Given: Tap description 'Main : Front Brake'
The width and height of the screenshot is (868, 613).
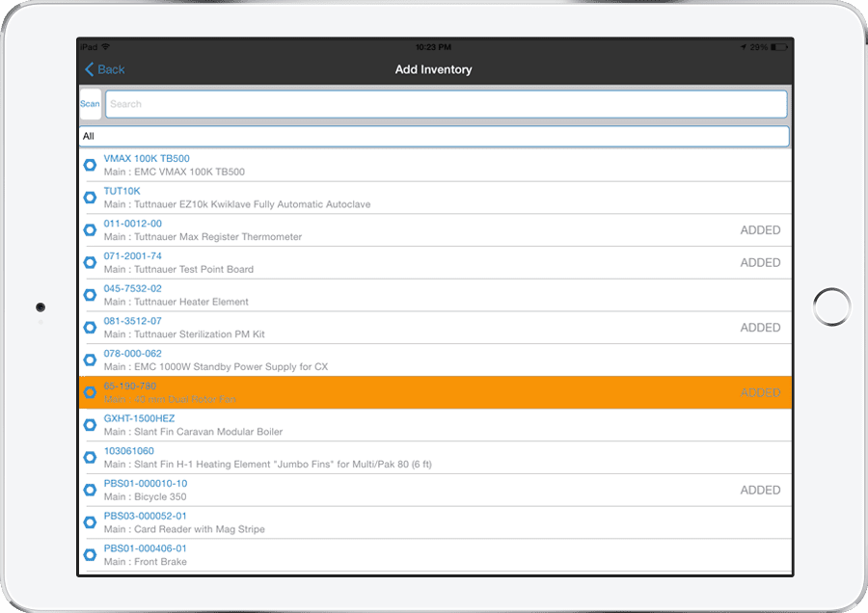Looking at the screenshot, I should (x=146, y=562).
